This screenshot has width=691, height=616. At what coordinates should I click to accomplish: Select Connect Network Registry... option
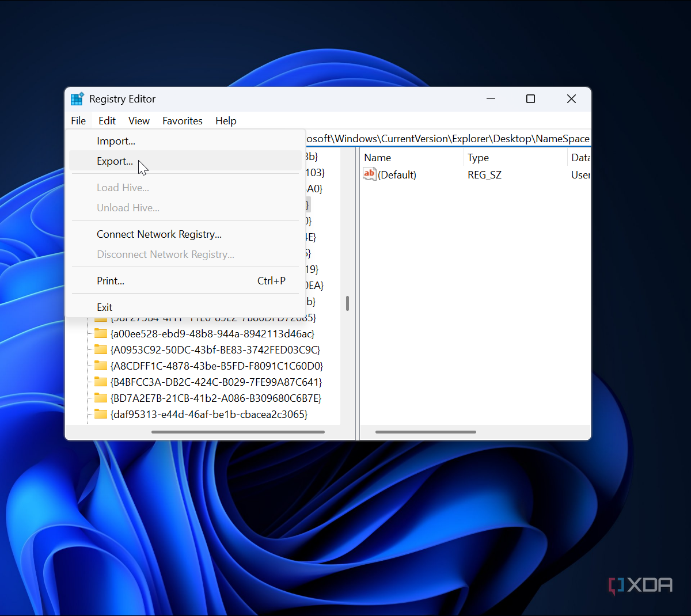pos(159,234)
